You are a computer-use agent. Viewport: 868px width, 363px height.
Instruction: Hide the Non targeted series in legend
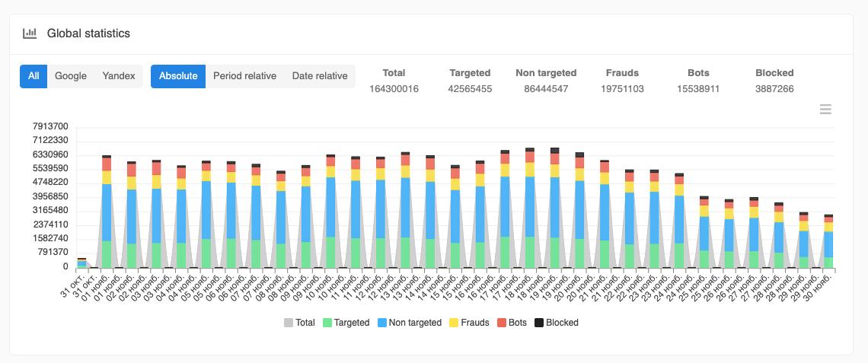click(x=409, y=323)
